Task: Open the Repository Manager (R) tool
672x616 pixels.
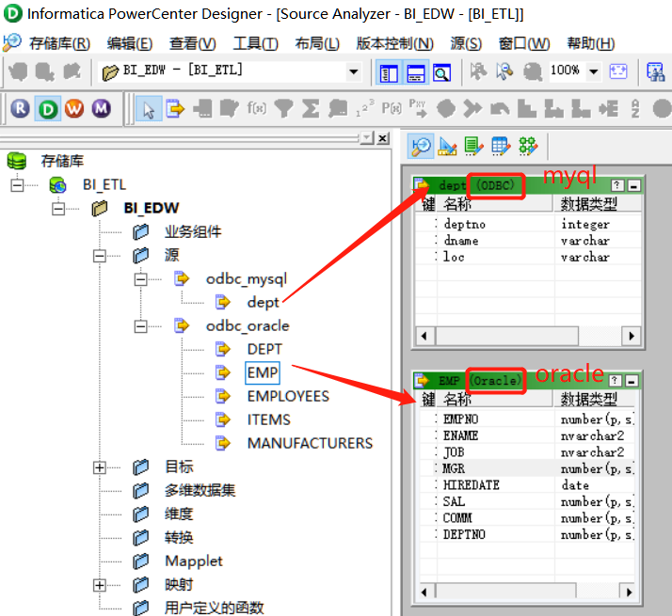Action: (20, 109)
